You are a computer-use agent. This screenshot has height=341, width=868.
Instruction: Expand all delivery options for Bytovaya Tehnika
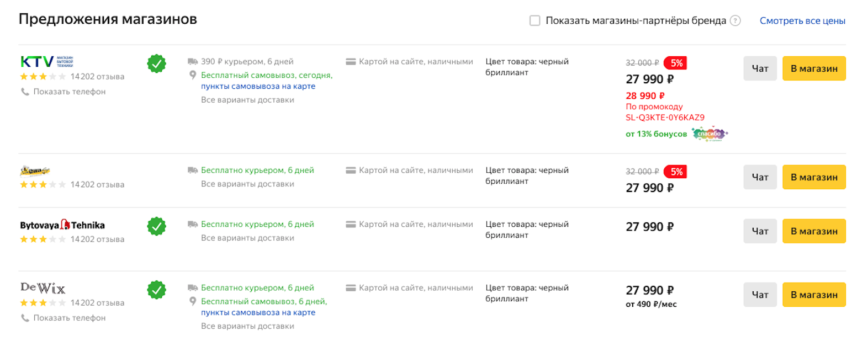[247, 238]
